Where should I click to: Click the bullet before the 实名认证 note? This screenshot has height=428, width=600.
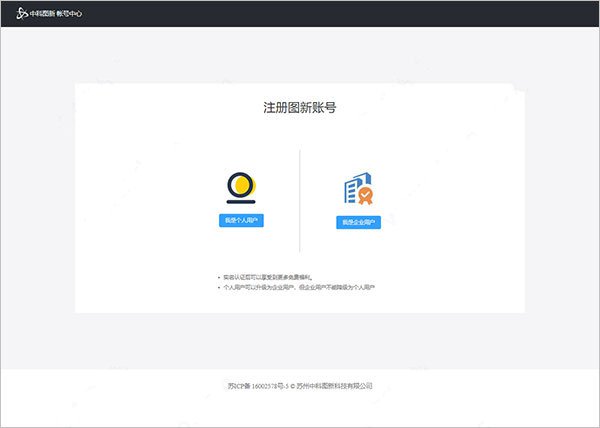pyautogui.click(x=219, y=277)
